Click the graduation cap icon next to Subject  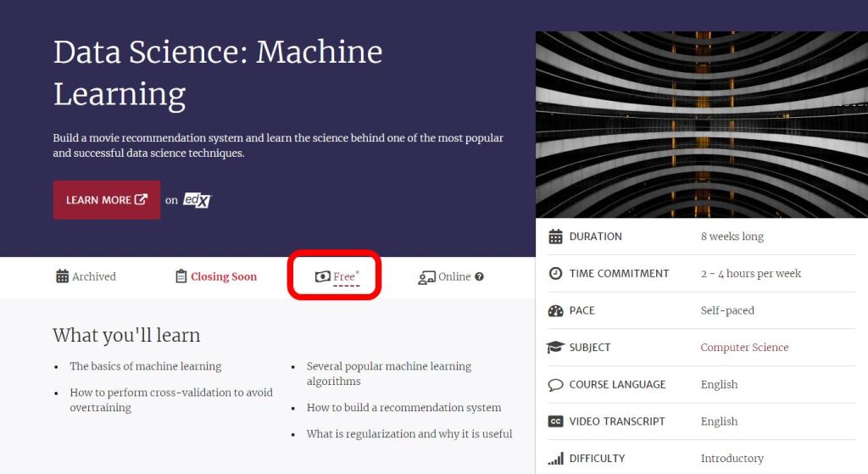(x=555, y=348)
